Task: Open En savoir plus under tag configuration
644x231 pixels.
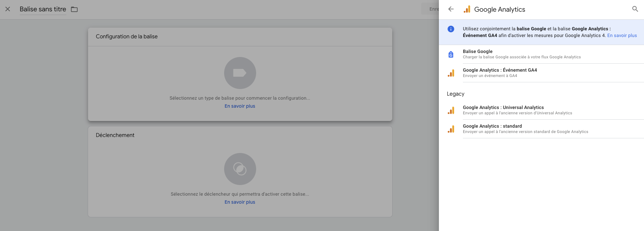Action: coord(240,106)
